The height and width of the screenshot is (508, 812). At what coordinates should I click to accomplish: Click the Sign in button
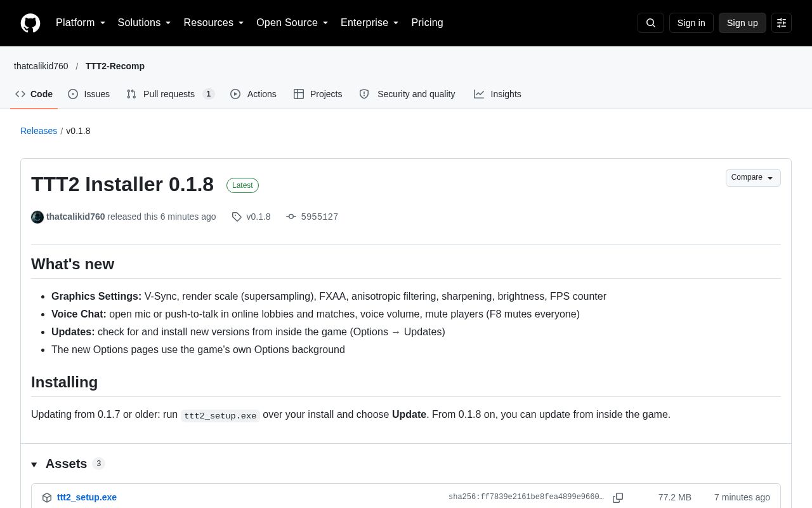[x=691, y=23]
